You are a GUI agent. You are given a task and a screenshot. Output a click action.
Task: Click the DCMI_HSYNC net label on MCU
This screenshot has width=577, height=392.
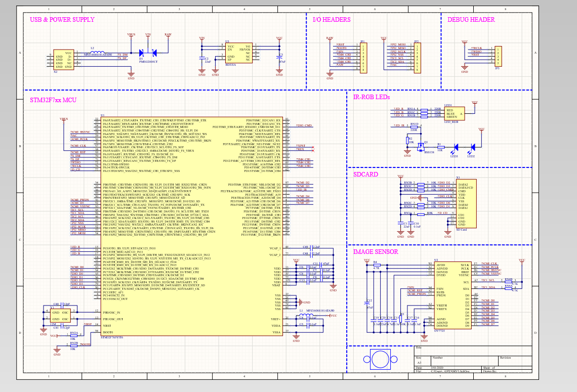point(80,133)
